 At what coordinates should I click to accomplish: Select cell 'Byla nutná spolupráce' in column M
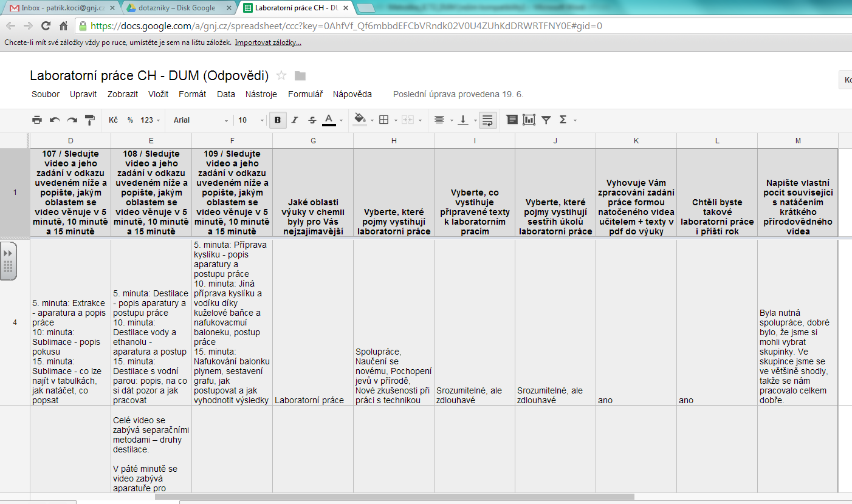pos(798,322)
